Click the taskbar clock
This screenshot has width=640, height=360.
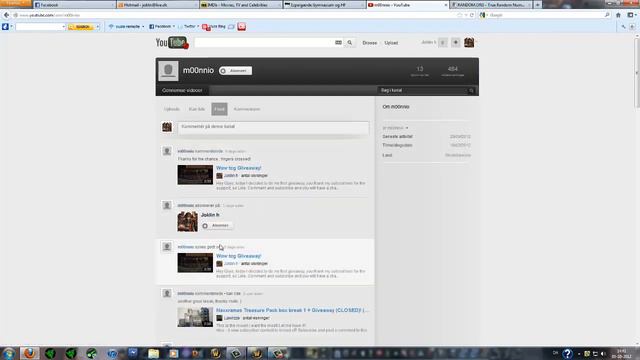coord(621,353)
